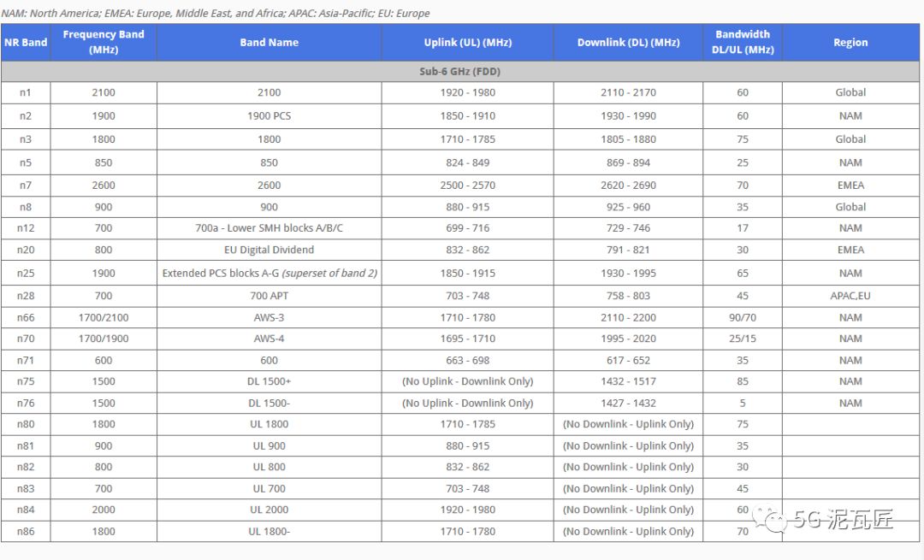The width and height of the screenshot is (924, 560).
Task: Select the n70 band cell
Action: tap(26, 339)
